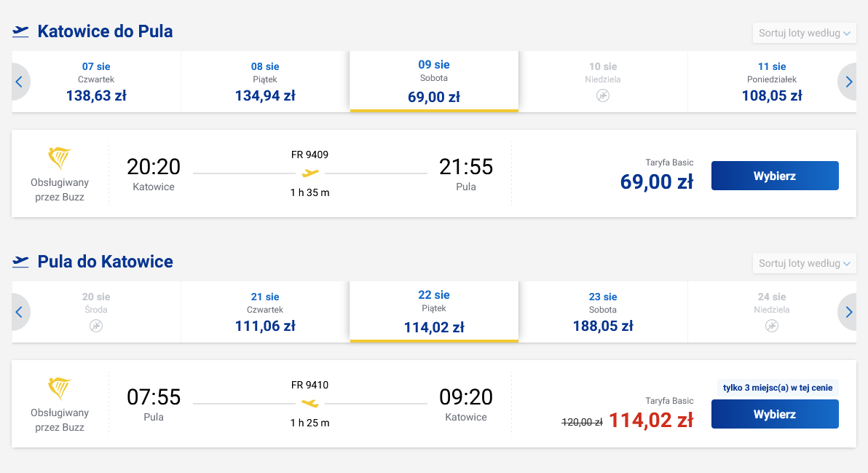Click previous dates arrow for Katowice–Pula flights
This screenshot has height=473, width=868.
20,82
